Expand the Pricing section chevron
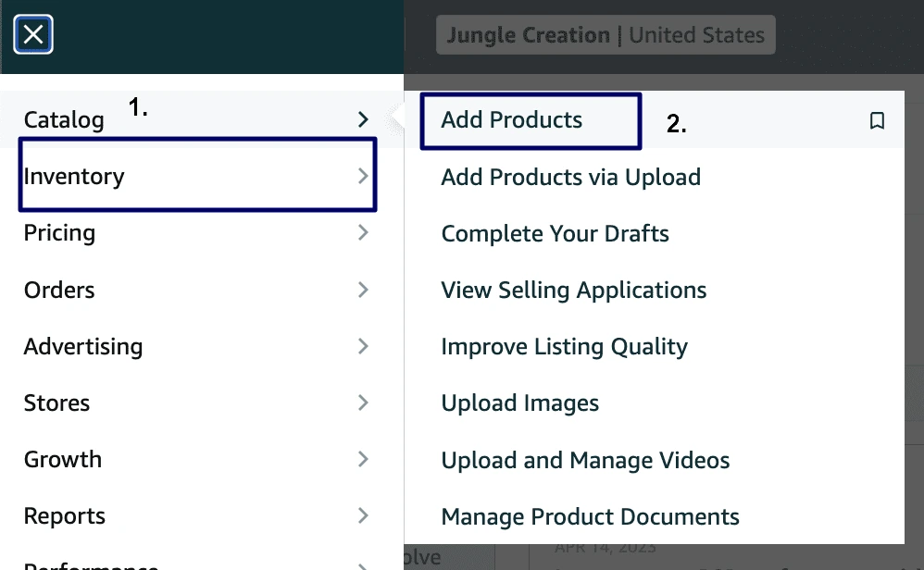 point(363,232)
